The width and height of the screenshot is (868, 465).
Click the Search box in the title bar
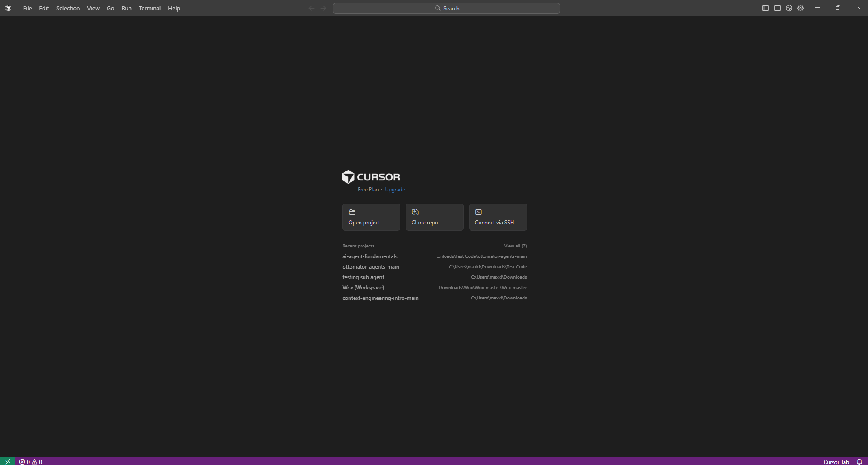tap(446, 8)
